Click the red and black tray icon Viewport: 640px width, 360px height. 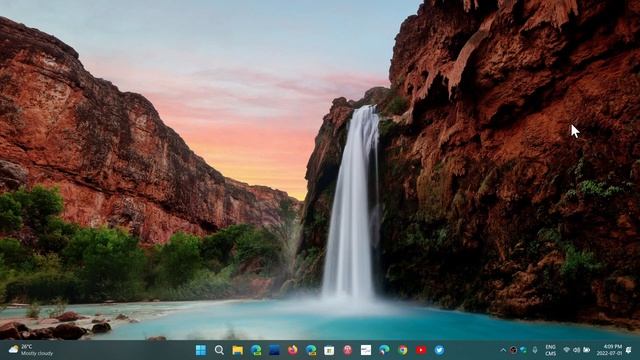[x=513, y=350]
